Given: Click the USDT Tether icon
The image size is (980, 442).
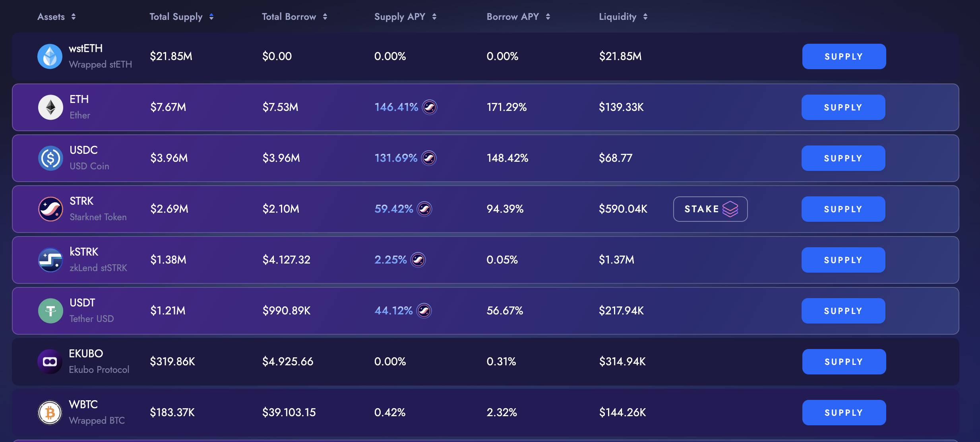Looking at the screenshot, I should click(x=50, y=311).
